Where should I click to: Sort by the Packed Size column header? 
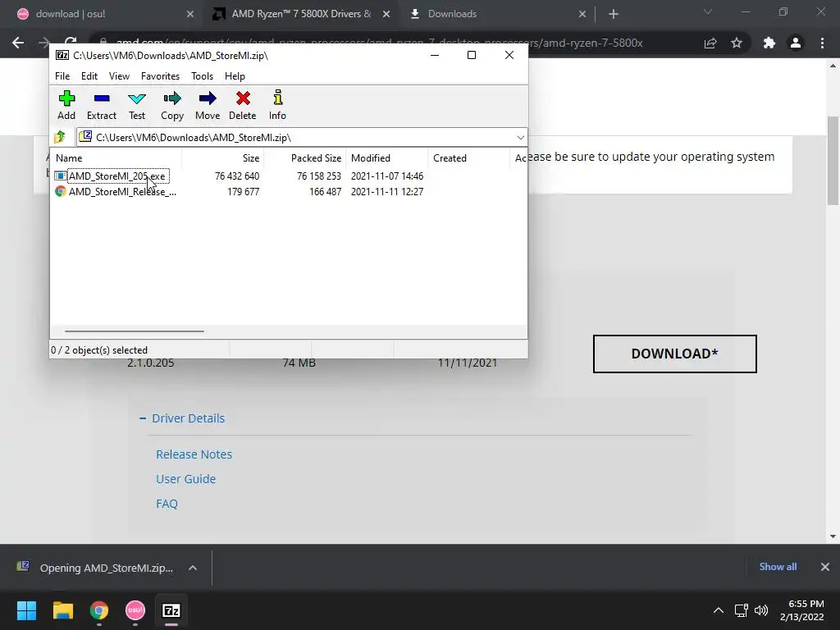305,158
